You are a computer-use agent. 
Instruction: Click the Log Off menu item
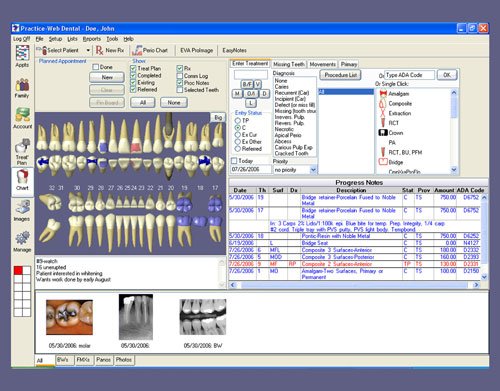[21, 39]
